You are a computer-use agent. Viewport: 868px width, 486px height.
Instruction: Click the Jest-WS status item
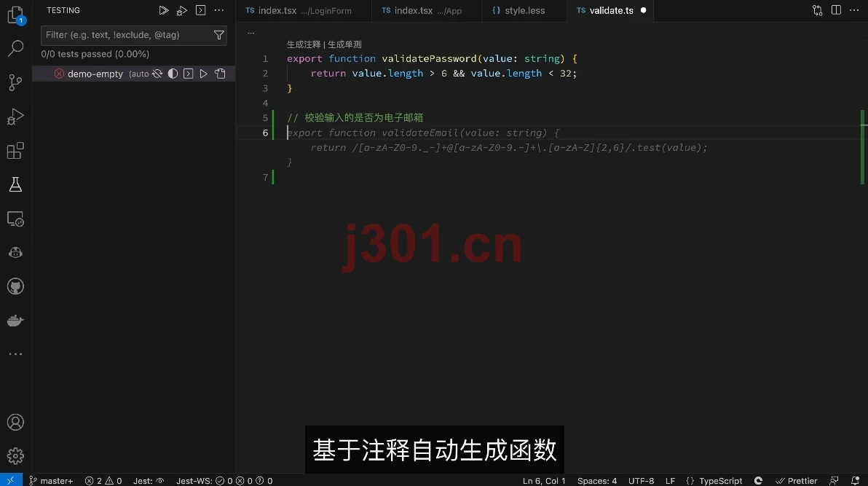(224, 480)
